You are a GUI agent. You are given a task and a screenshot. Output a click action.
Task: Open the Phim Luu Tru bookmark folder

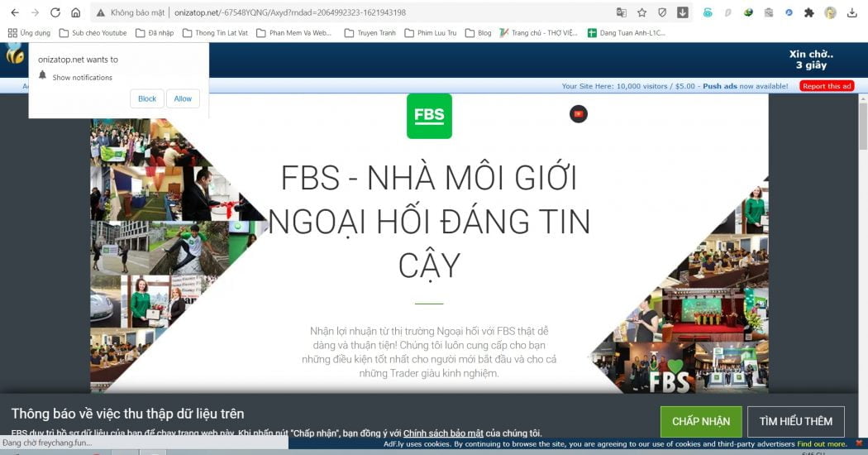point(431,33)
